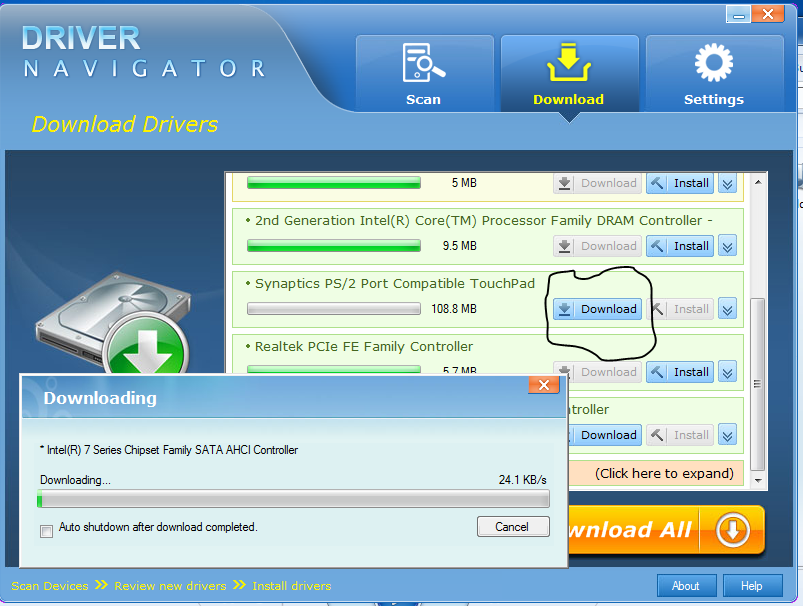Click the hammer icon in Realtek Install button

pyautogui.click(x=657, y=372)
